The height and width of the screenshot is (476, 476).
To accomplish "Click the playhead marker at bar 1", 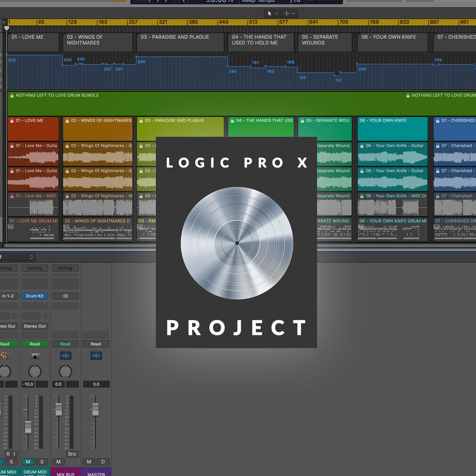I will [x=7, y=28].
